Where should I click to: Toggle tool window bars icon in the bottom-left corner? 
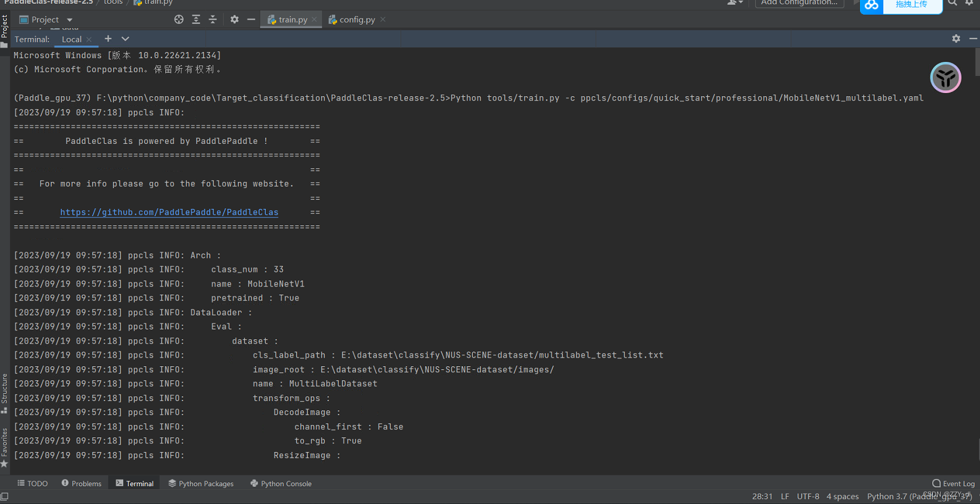click(x=4, y=497)
